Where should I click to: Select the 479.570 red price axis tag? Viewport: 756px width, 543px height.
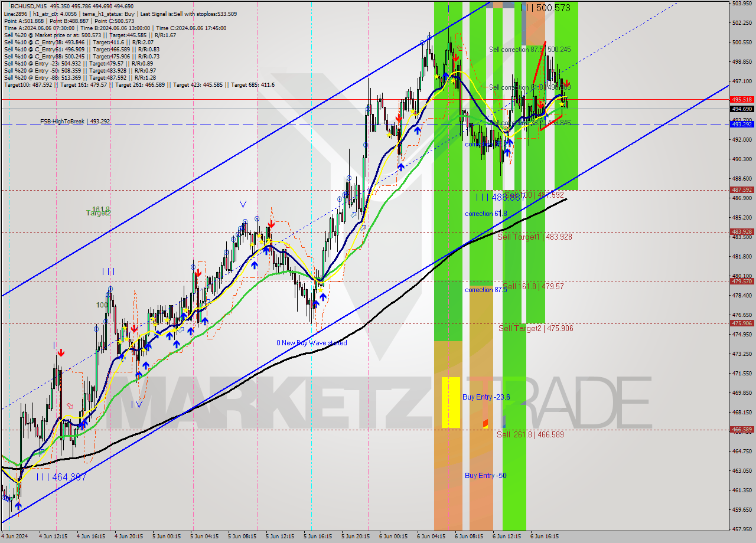[742, 282]
